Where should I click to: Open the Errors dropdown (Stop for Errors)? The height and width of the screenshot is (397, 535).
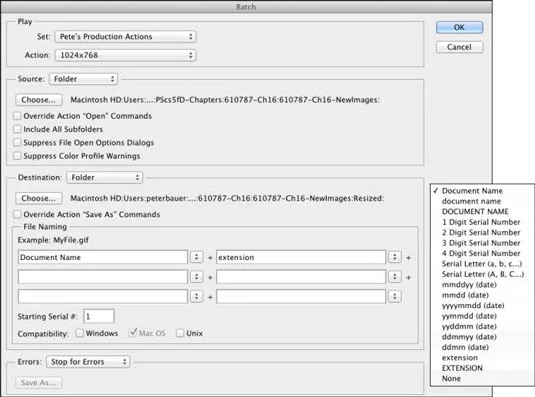pos(88,362)
